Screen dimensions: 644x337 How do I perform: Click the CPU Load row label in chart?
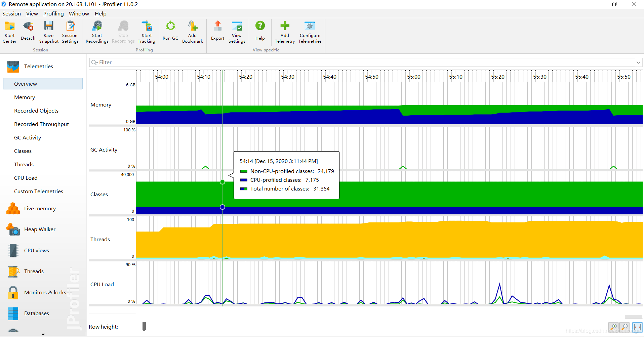[102, 285]
